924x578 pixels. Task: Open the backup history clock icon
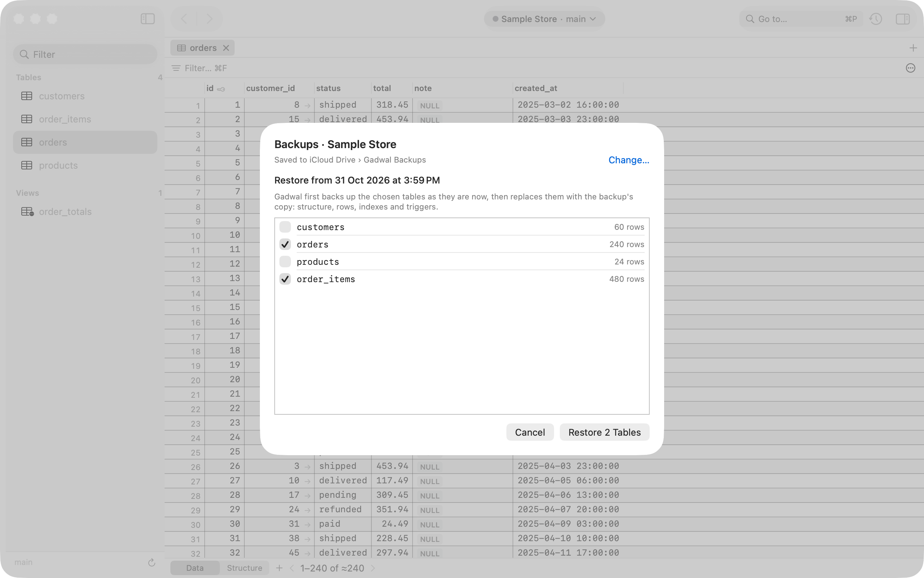876,19
